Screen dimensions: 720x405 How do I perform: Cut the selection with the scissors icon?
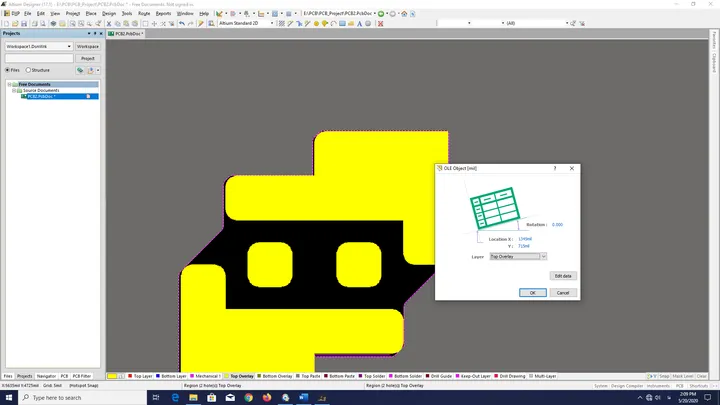pyautogui.click(x=109, y=23)
